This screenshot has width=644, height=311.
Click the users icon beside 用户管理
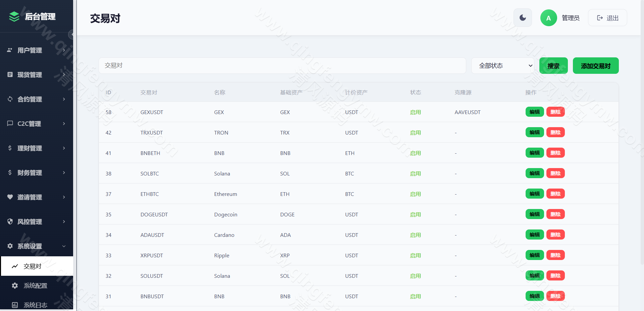10,50
